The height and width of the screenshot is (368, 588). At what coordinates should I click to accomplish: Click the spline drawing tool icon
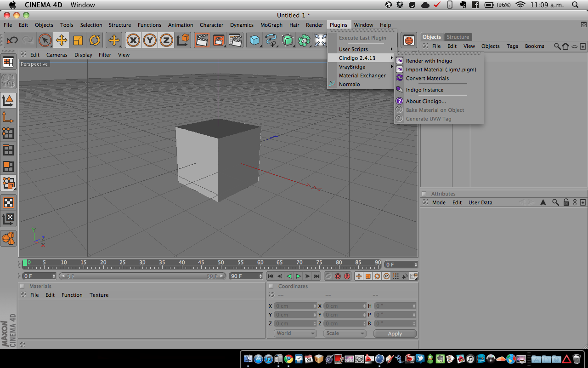pyautogui.click(x=271, y=40)
